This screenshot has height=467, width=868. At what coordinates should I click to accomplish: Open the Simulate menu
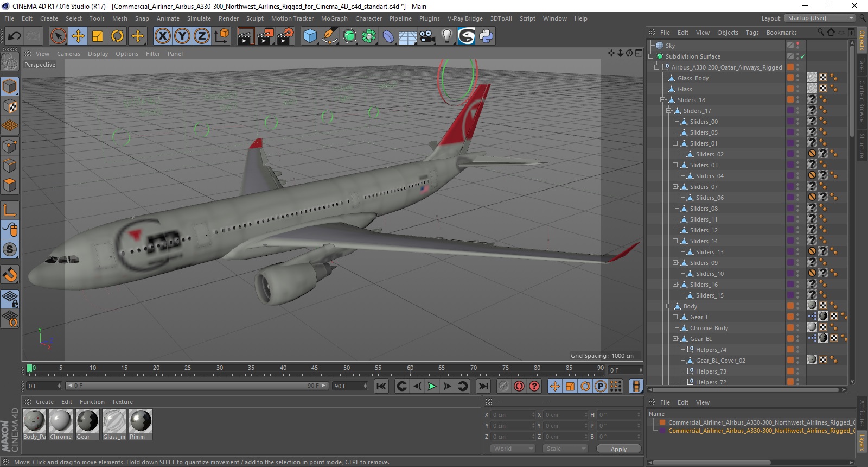pyautogui.click(x=199, y=18)
